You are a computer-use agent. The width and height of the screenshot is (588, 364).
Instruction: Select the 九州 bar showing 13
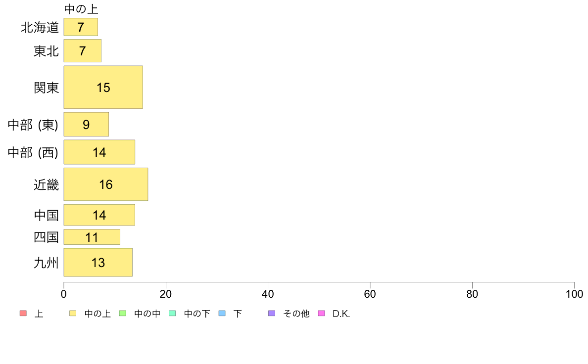point(98,263)
